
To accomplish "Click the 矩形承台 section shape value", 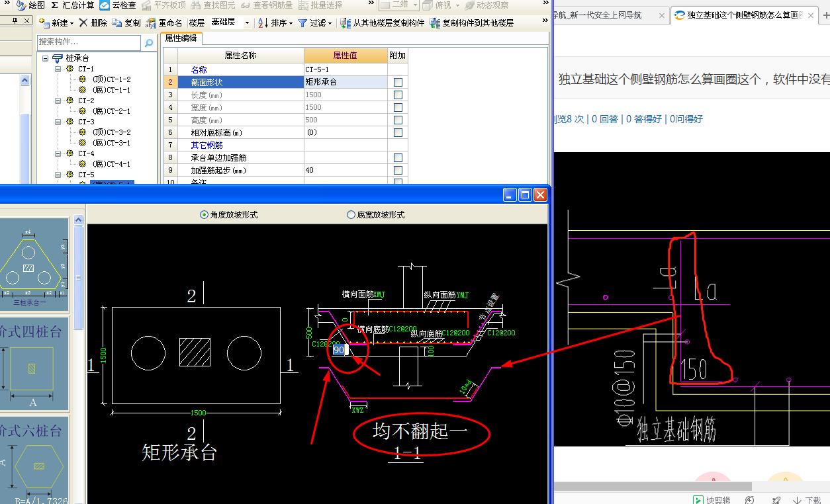I will pos(346,82).
